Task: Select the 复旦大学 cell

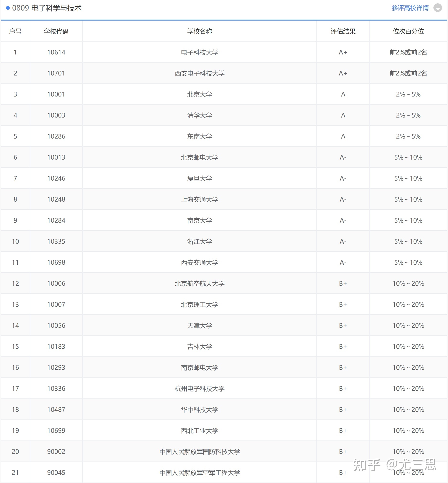Action: [199, 178]
